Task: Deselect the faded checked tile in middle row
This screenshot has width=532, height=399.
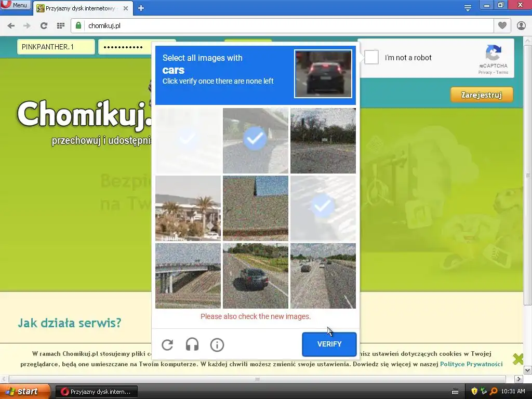Action: click(x=323, y=208)
